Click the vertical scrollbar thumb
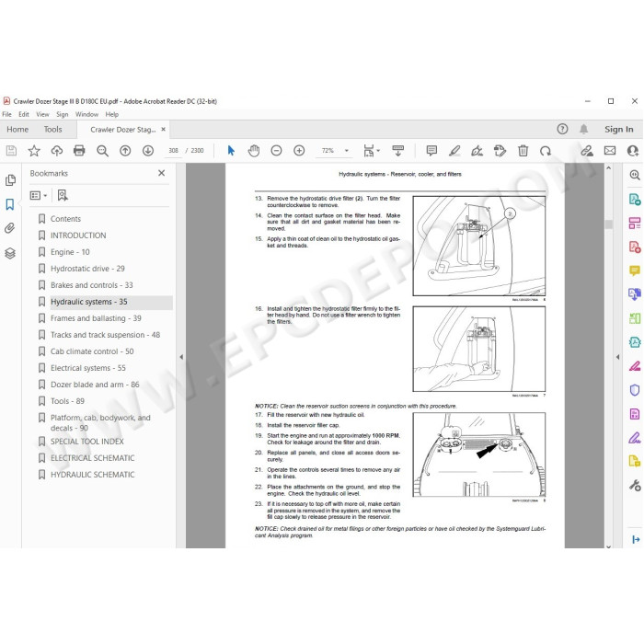 [x=609, y=224]
